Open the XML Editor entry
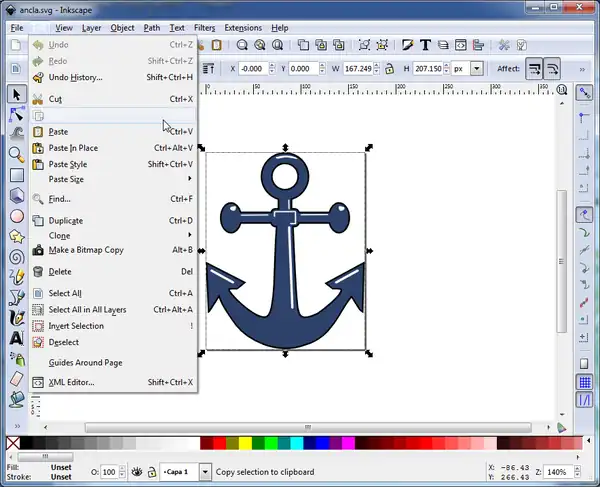 (x=71, y=382)
